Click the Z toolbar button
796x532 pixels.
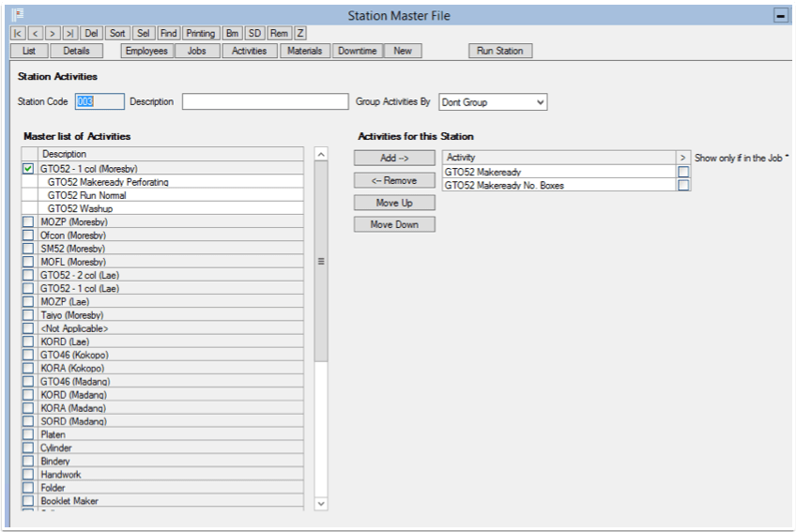(300, 34)
